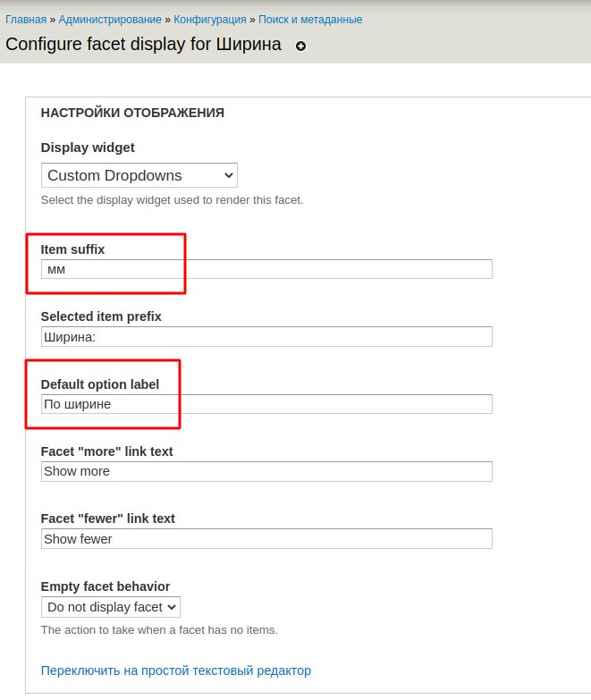Click the 'Select the display widget' help text
Viewport: 591px width, 700px height.
(x=172, y=200)
